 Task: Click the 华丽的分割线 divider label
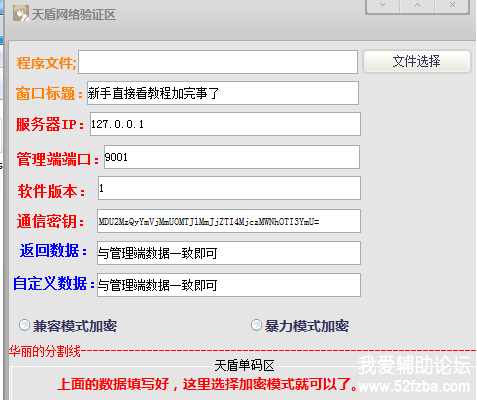tap(45, 351)
